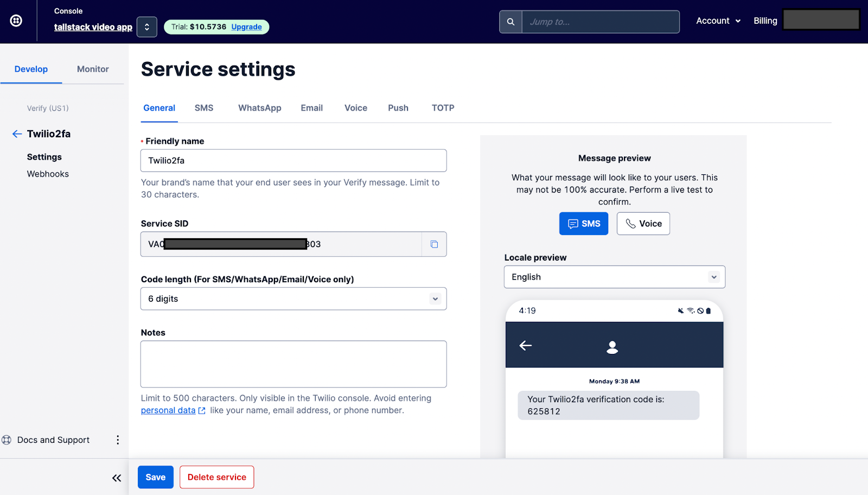Switch to the Monitor tab
Viewport: 868px width, 495px height.
tap(93, 69)
